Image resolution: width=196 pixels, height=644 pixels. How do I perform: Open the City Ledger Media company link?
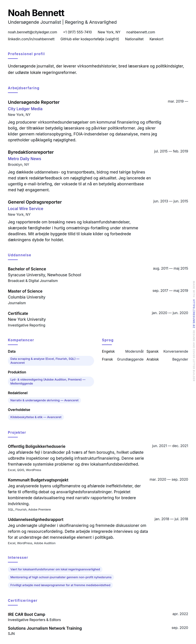tap(25, 109)
